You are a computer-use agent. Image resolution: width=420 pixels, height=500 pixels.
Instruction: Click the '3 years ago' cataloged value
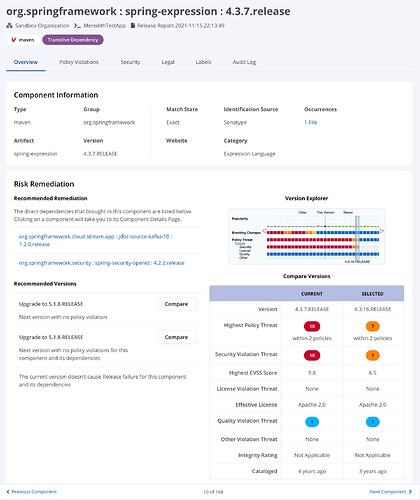pyautogui.click(x=372, y=471)
